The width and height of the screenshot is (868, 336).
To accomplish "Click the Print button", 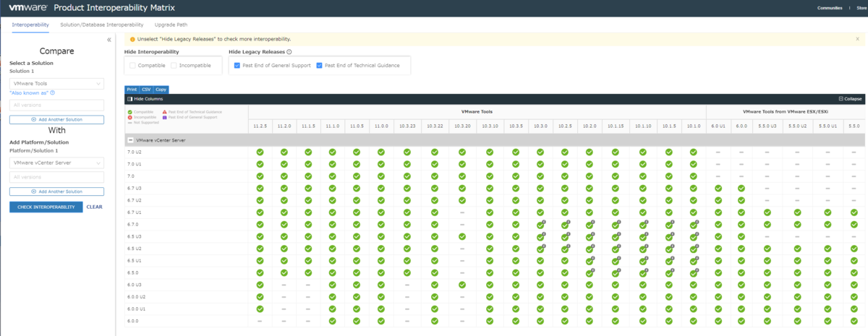I will pos(131,89).
